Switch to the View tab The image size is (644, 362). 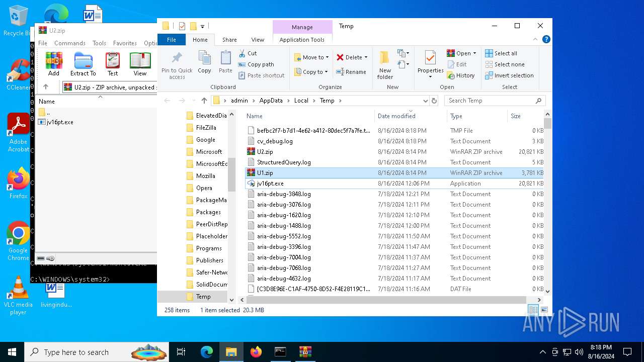click(x=258, y=40)
